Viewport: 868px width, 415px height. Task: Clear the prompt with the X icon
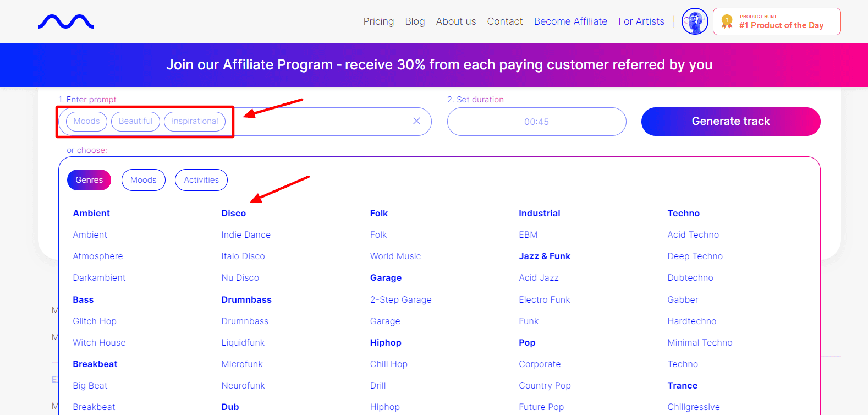click(x=416, y=121)
